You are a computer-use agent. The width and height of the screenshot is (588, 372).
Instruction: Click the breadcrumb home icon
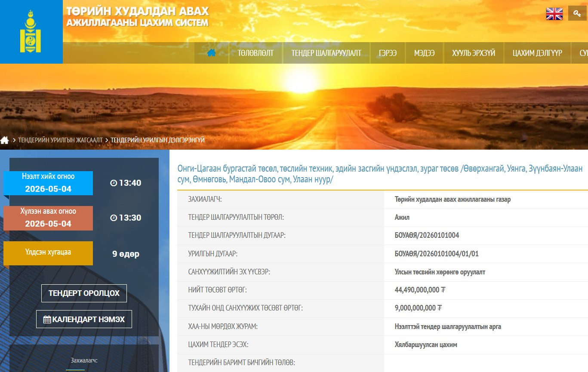click(5, 140)
